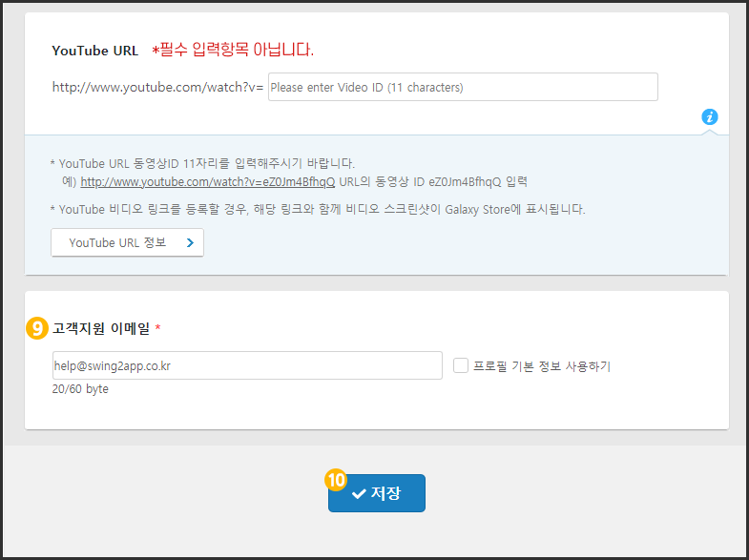Click the blue info icon
The width and height of the screenshot is (749, 560).
[x=709, y=117]
